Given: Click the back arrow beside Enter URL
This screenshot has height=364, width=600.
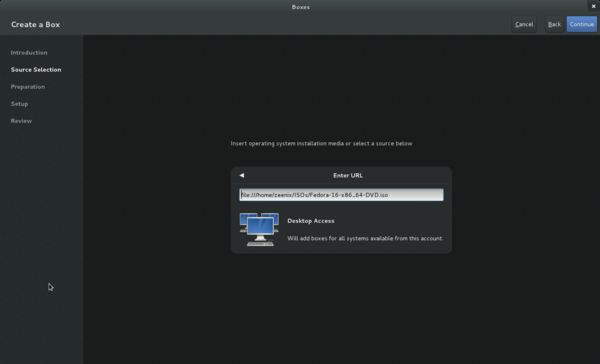Looking at the screenshot, I should pos(242,175).
